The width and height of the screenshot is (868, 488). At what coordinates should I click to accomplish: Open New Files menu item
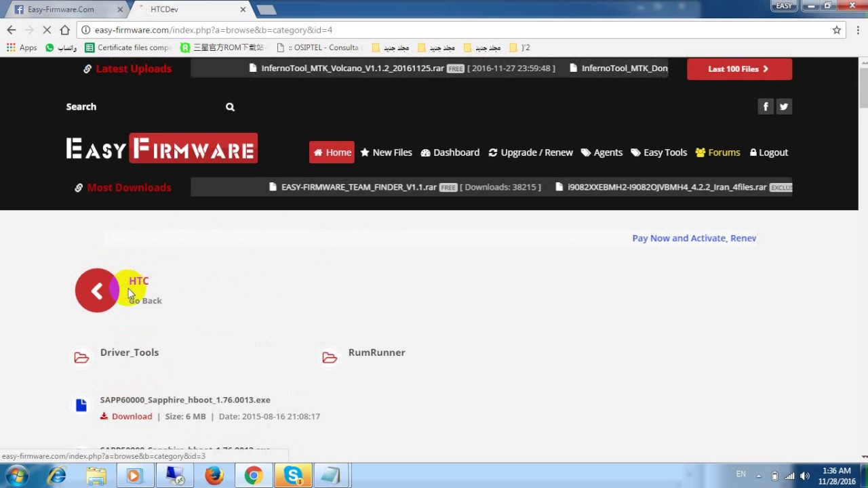pos(386,152)
